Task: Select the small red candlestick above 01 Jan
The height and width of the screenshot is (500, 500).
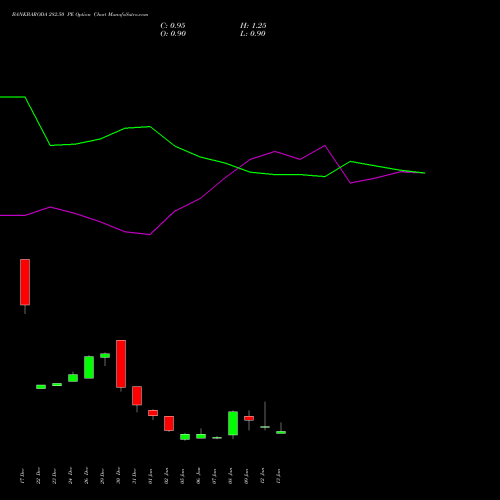Action: pyautogui.click(x=153, y=413)
